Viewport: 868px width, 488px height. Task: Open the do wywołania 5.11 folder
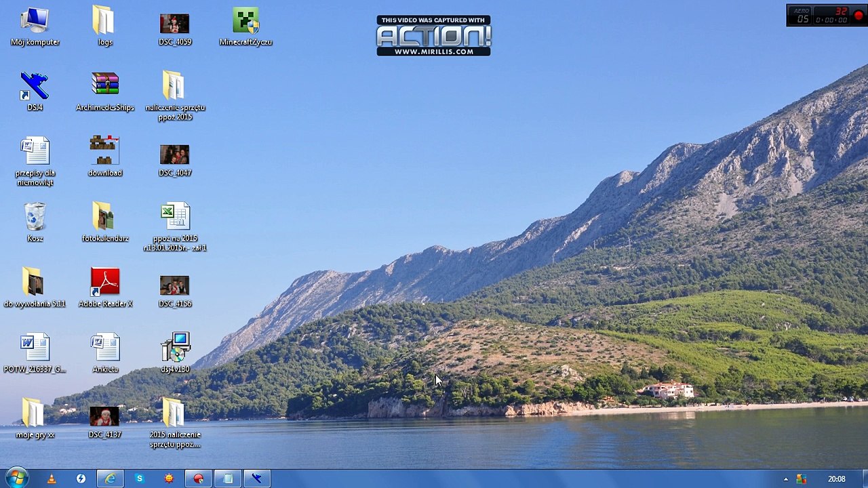pos(35,288)
